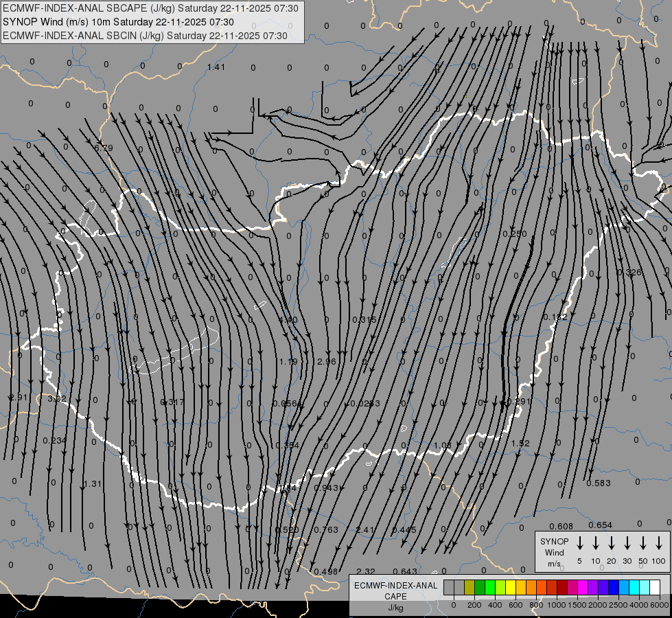The image size is (672, 618).
Task: Click the wind legend arrow above 30
Action: 627,543
